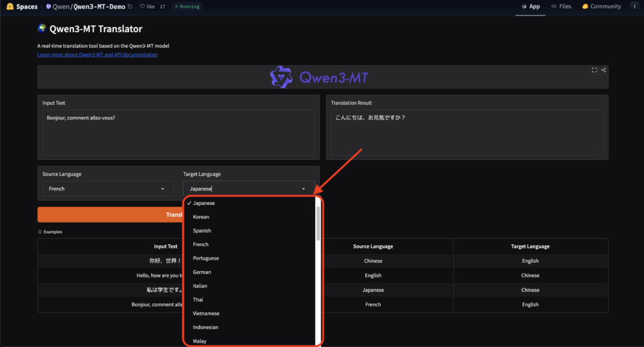Open the Files tab
This screenshot has width=644, height=347.
pos(561,6)
